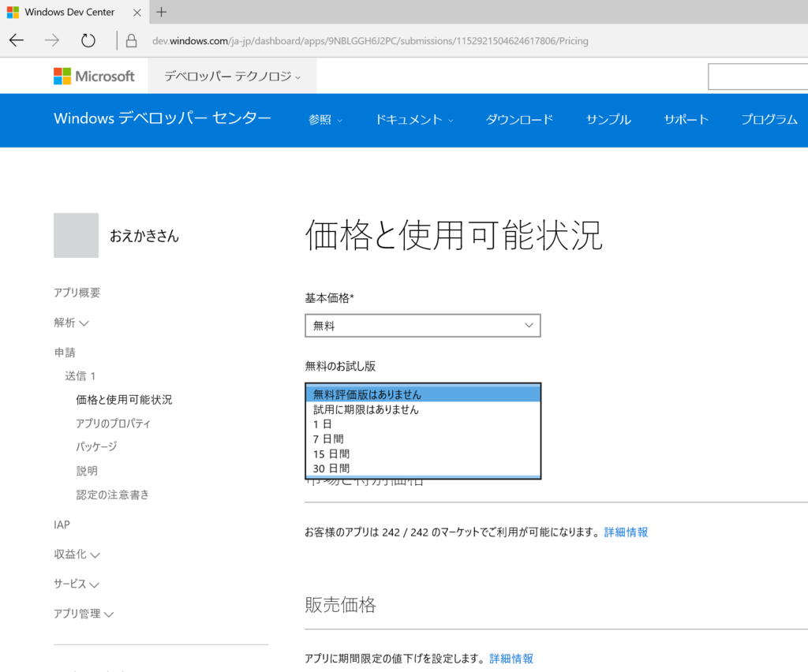Choose 無料評価版はありません option
This screenshot has height=672, width=808.
[423, 394]
